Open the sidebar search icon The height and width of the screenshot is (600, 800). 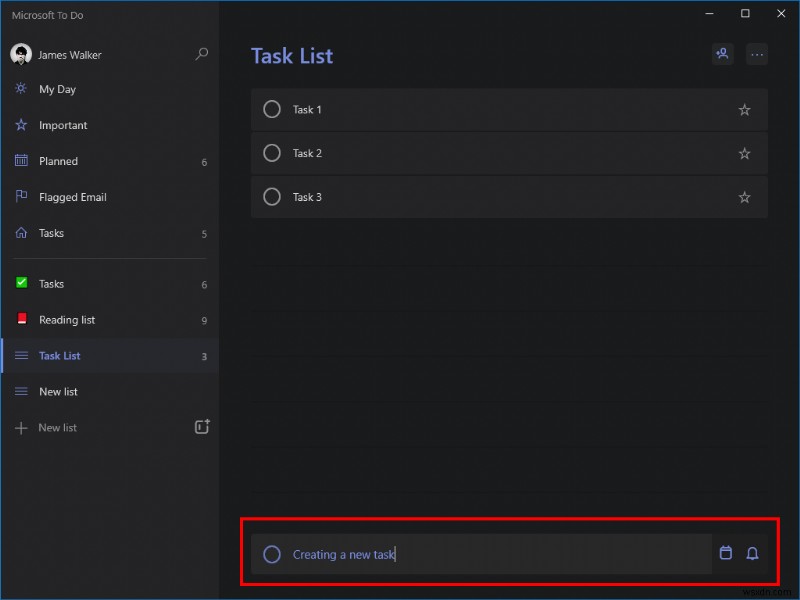[202, 54]
